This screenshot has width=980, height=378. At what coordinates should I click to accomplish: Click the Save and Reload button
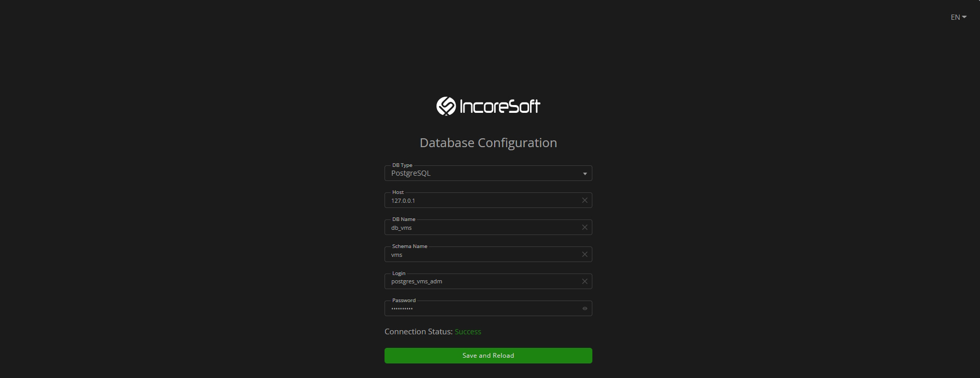(x=488, y=356)
